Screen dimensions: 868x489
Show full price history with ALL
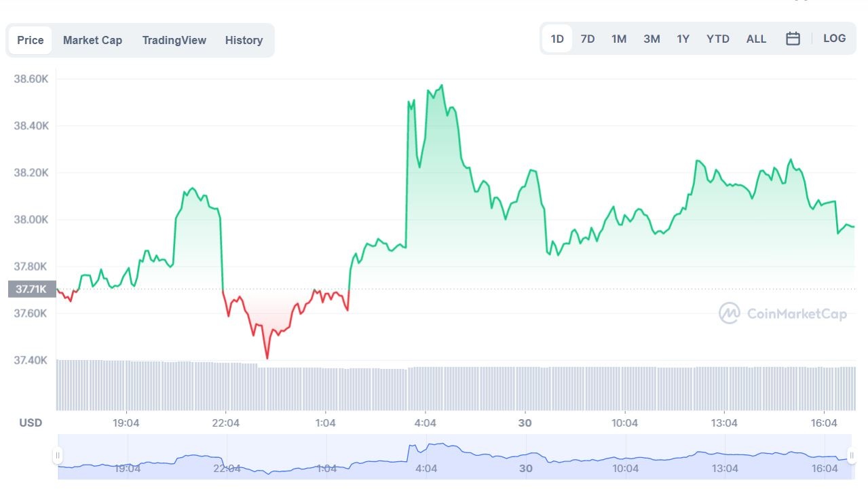(x=756, y=39)
